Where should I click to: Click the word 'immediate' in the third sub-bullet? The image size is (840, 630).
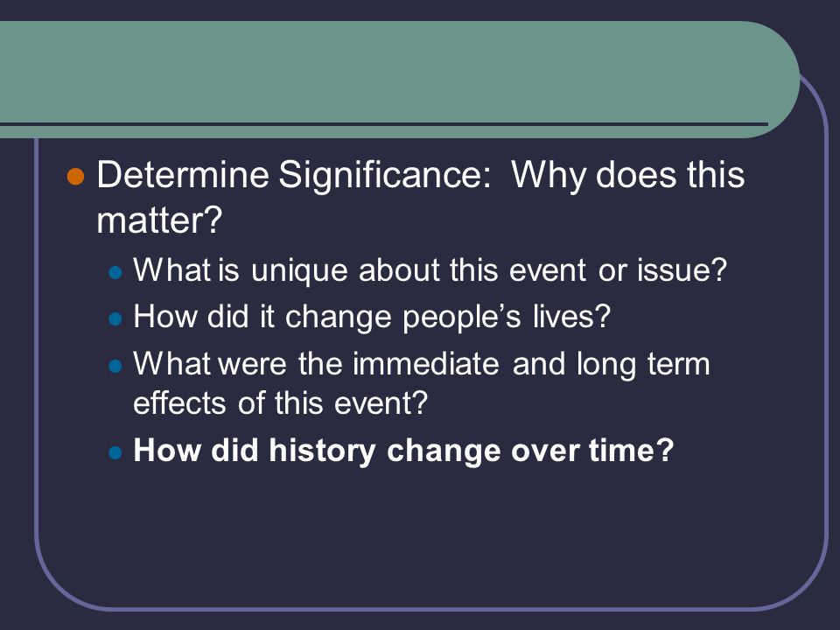pyautogui.click(x=426, y=364)
